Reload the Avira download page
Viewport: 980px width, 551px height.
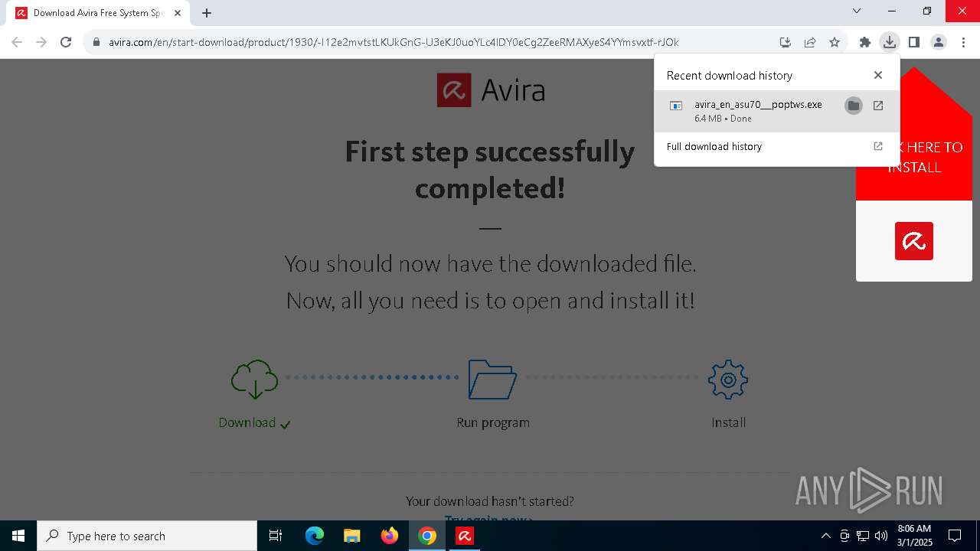(66, 42)
